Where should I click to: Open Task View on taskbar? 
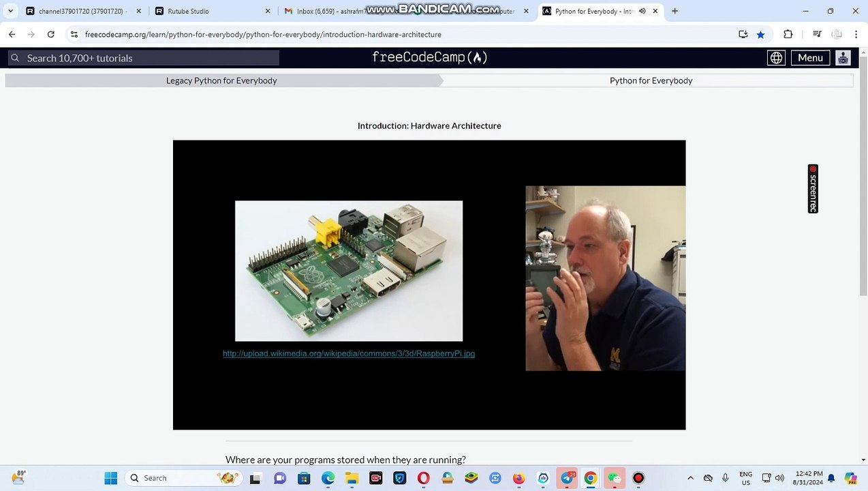(x=255, y=478)
